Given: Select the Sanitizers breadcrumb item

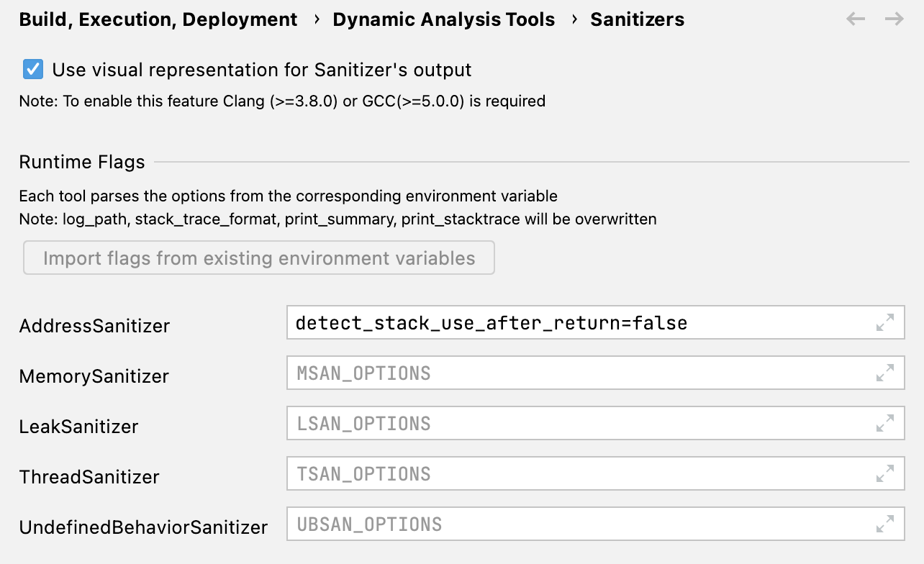Looking at the screenshot, I should (x=638, y=19).
